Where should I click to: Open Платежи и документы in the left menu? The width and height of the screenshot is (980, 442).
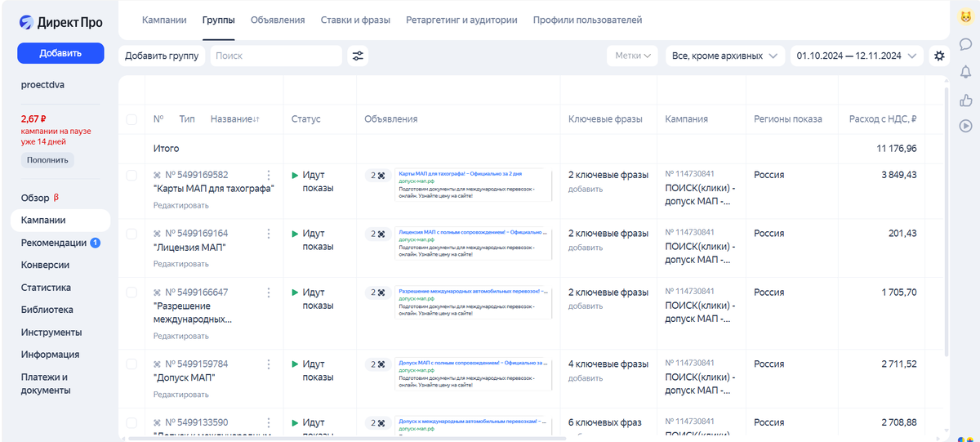[x=46, y=384]
